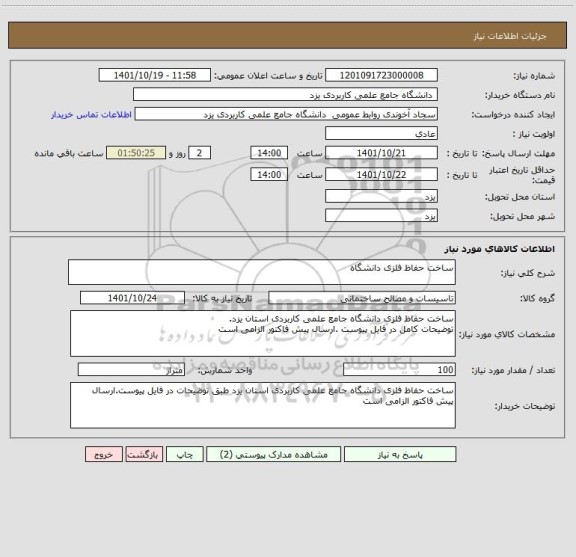Click the priority field عادی
The width and height of the screenshot is (576, 557).
(x=381, y=133)
